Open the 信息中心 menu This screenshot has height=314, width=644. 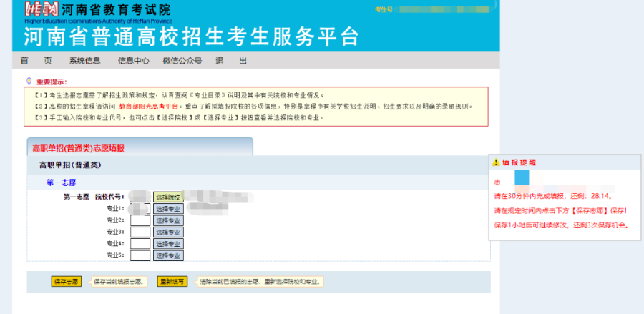click(x=134, y=61)
